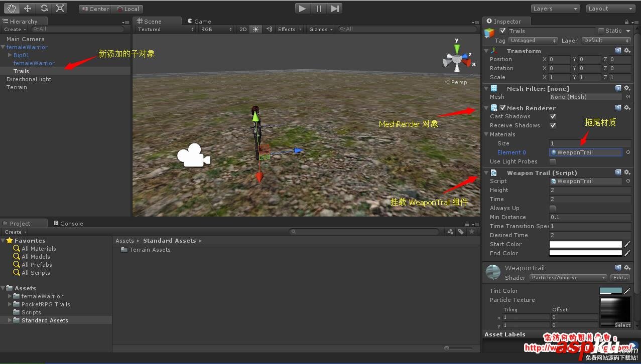Click WeaponTrail material Element 0 field
Image resolution: width=641 pixels, height=364 pixels.
click(x=586, y=152)
